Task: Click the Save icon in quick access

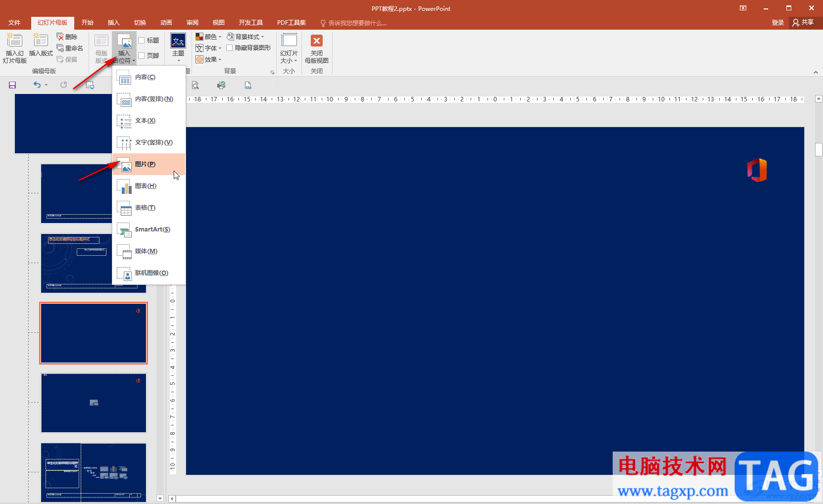Action: point(12,85)
